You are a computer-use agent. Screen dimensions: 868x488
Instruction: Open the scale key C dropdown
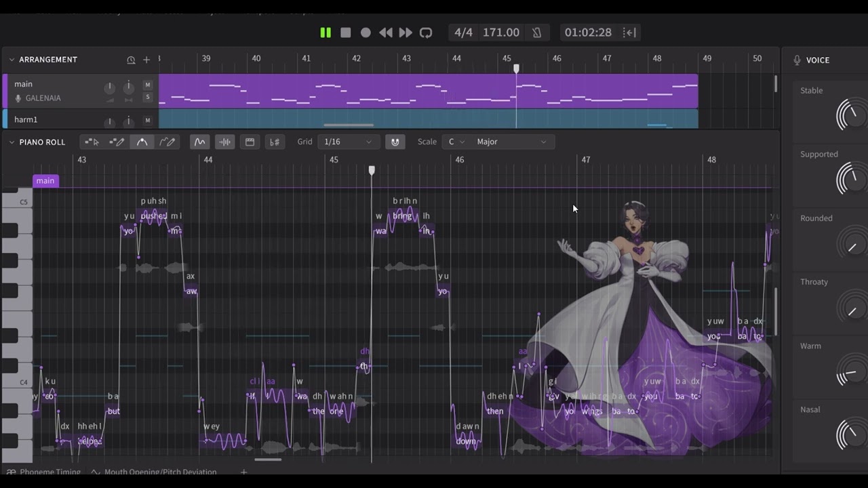pos(456,142)
